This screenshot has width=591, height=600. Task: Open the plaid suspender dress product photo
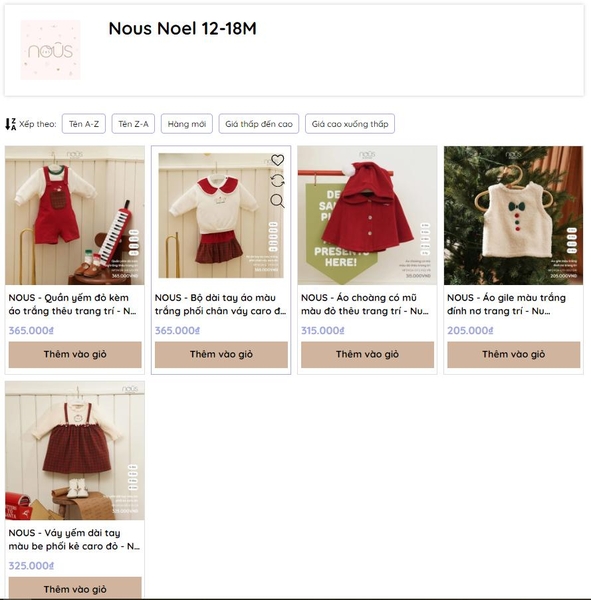pyautogui.click(x=75, y=450)
